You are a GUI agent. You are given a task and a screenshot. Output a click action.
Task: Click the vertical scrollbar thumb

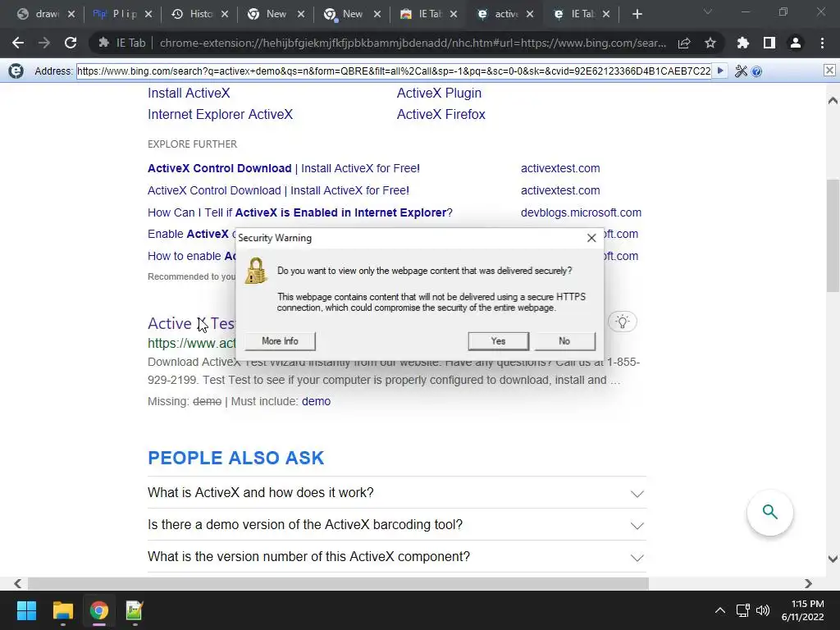coord(833,235)
